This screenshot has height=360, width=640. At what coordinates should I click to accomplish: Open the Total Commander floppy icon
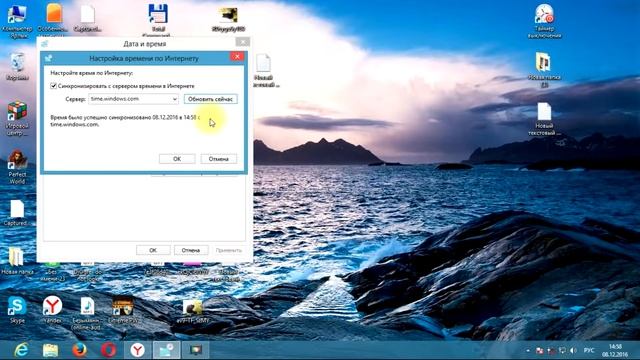click(158, 15)
